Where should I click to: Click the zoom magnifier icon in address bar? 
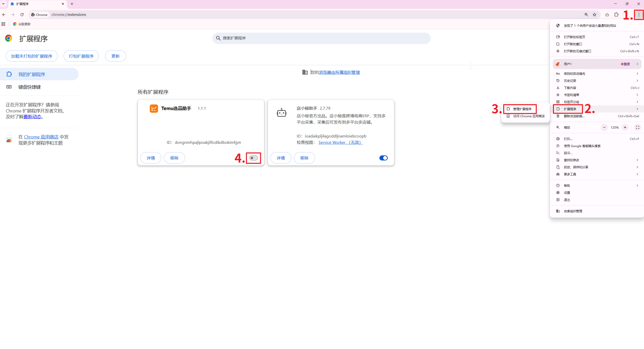coord(586,15)
